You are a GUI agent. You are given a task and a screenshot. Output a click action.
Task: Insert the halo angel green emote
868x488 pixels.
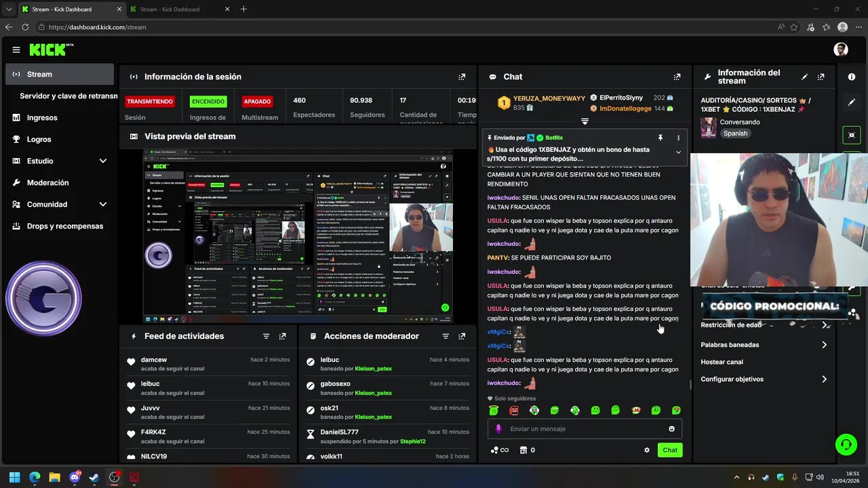coord(494,411)
